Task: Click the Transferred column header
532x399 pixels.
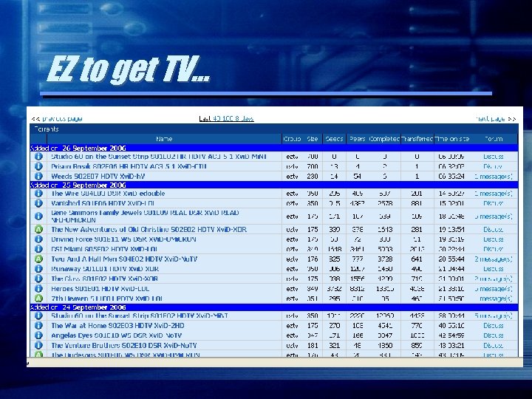Action: tap(417, 139)
